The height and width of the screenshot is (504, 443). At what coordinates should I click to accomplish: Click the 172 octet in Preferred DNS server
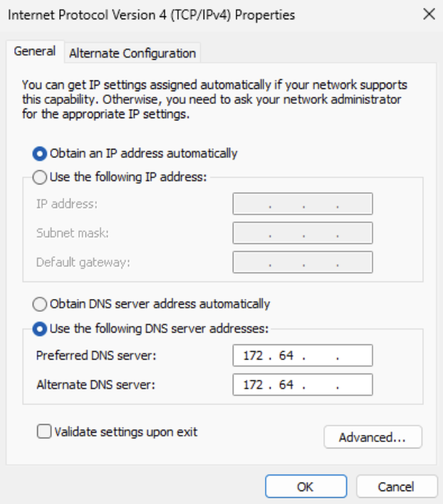(253, 356)
